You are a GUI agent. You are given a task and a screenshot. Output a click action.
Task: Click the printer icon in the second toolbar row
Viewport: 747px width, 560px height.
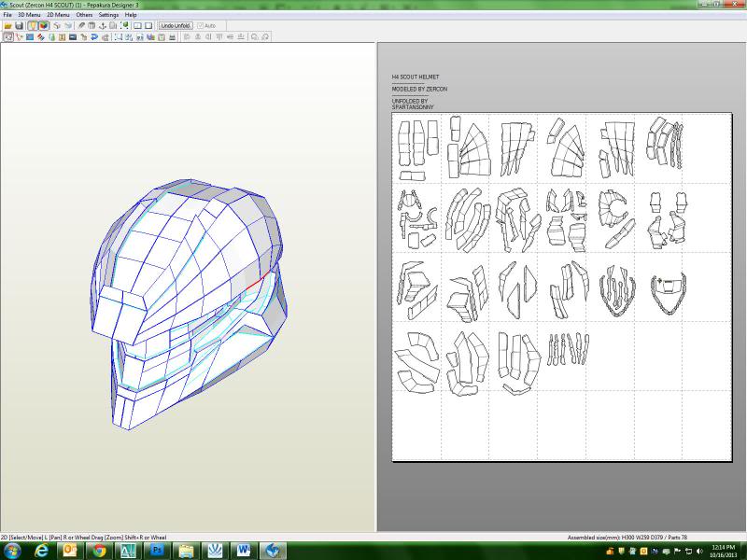pos(172,36)
